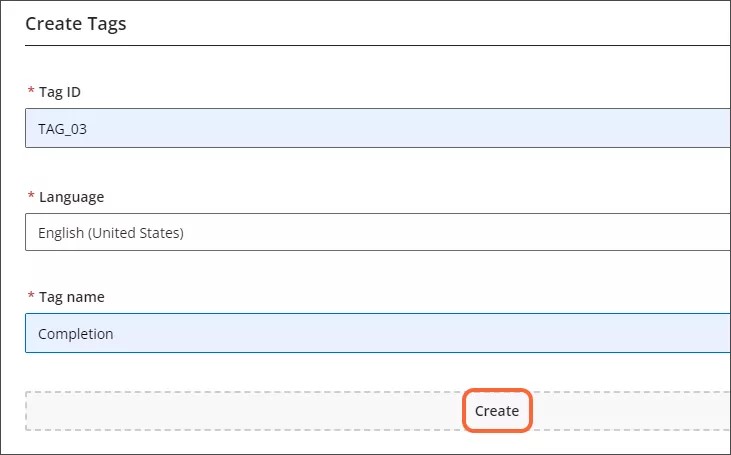Click the "Create Tags" heading
731x455 pixels.
coord(75,23)
